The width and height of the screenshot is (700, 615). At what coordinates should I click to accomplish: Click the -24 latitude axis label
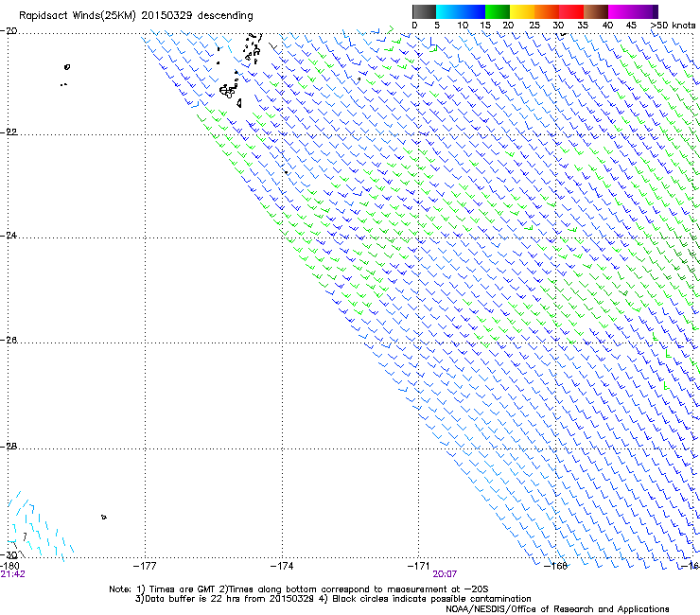point(9,236)
